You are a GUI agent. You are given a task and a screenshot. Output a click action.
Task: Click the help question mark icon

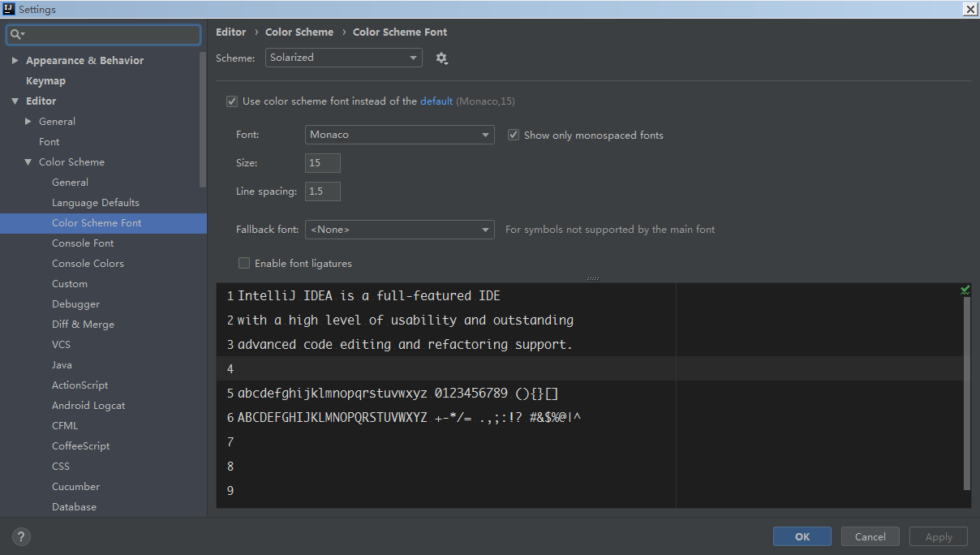(22, 536)
